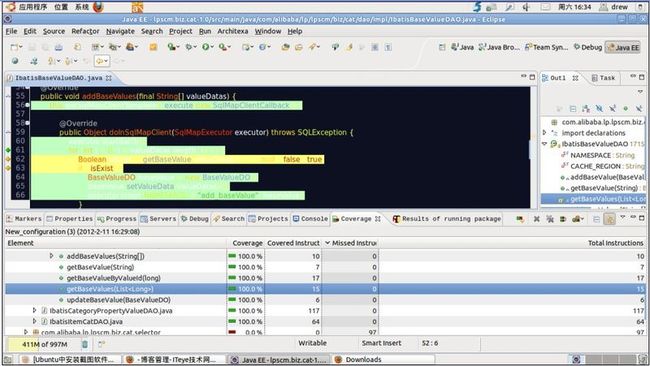Toggle Hide Non-Public Members green dot

[626, 109]
